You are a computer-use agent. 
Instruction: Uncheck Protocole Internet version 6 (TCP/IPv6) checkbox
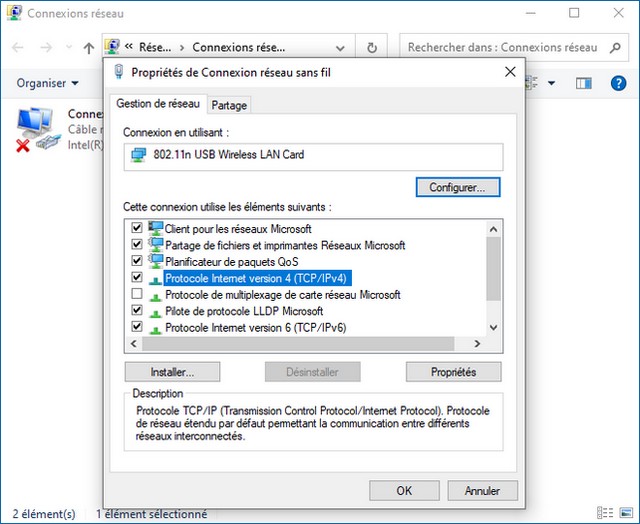tap(137, 326)
